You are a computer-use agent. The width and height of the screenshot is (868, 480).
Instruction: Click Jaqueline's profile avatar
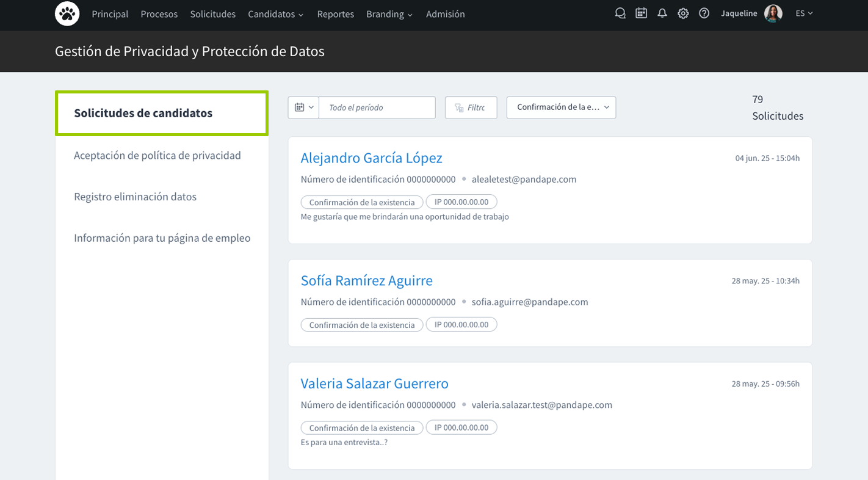(773, 13)
